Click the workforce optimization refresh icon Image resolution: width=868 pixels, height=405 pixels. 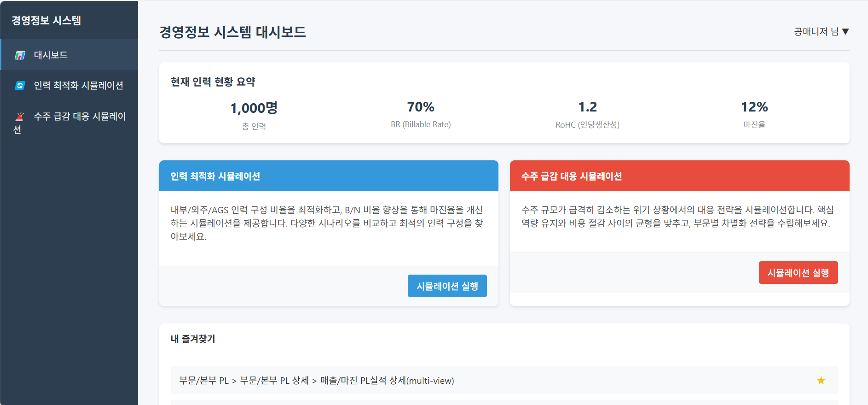pyautogui.click(x=20, y=86)
